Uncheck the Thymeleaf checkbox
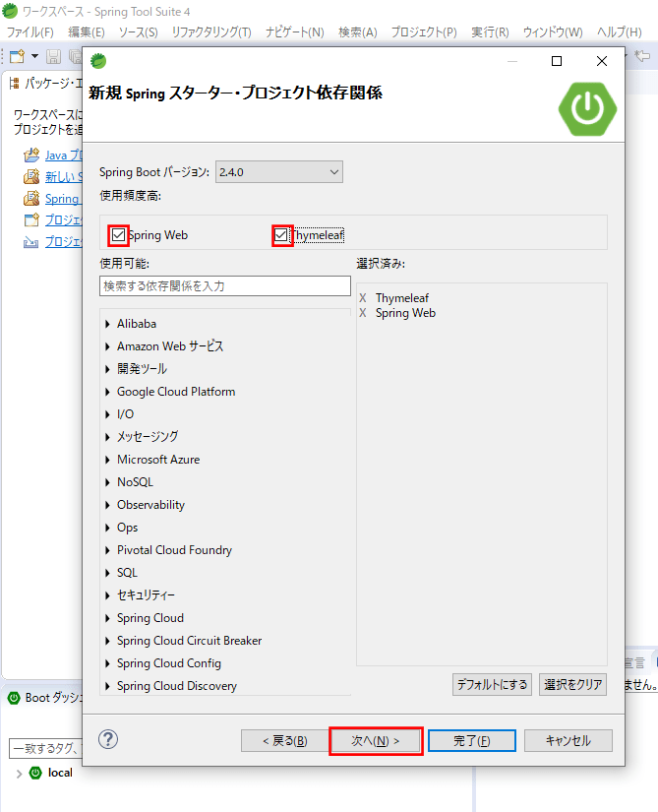The width and height of the screenshot is (658, 812). click(x=281, y=235)
